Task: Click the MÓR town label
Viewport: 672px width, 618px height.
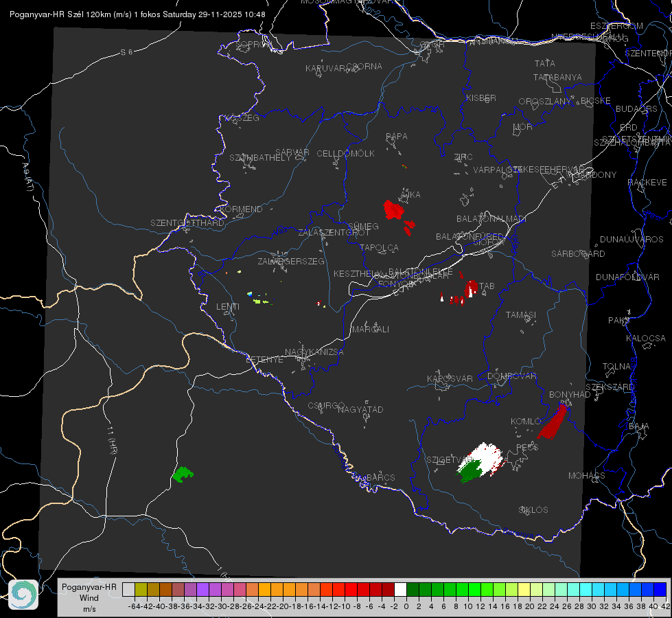Action: point(523,127)
